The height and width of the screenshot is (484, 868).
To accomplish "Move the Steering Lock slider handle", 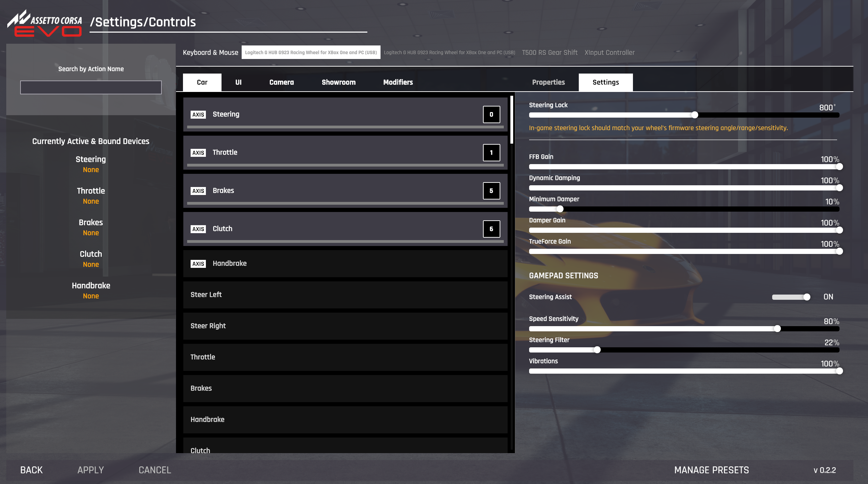I will coord(694,114).
